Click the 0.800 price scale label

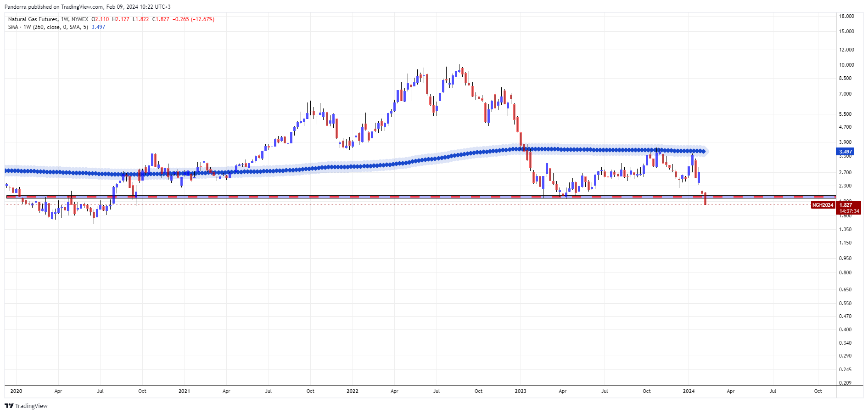point(845,272)
